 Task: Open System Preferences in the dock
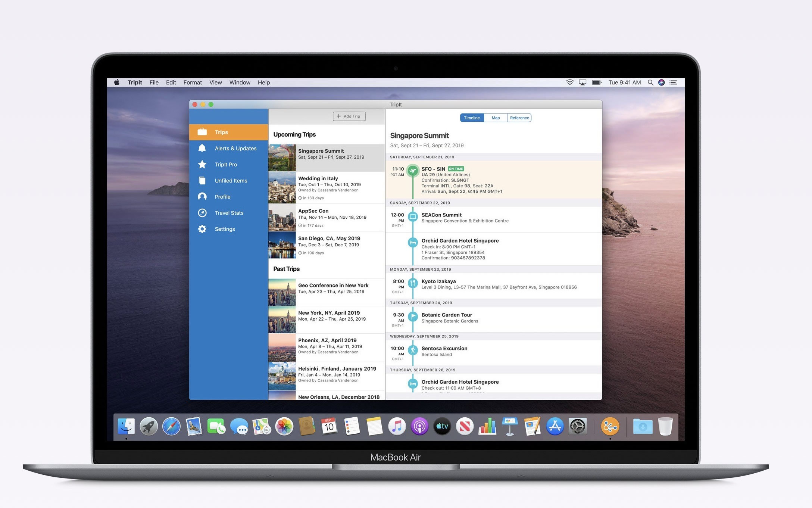point(577,426)
